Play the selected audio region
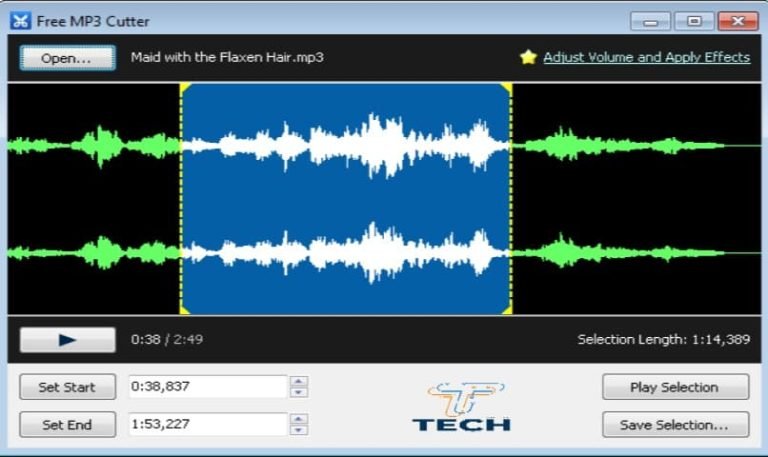Image resolution: width=768 pixels, height=457 pixels. click(x=675, y=387)
